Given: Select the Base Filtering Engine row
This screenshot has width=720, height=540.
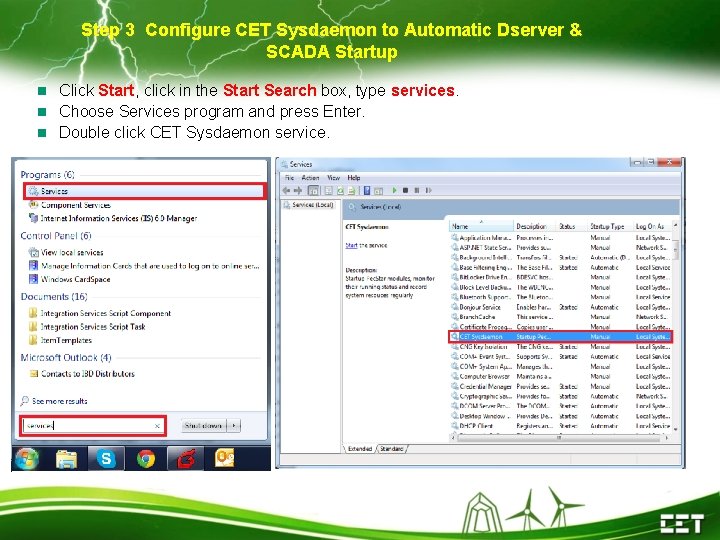Looking at the screenshot, I should [561, 267].
